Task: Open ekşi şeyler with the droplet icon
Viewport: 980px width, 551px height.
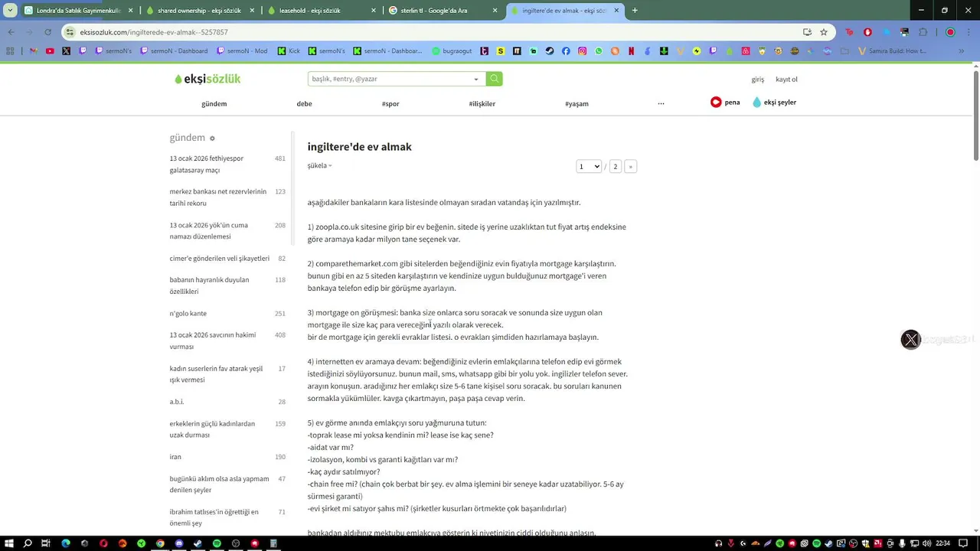Action: (774, 103)
